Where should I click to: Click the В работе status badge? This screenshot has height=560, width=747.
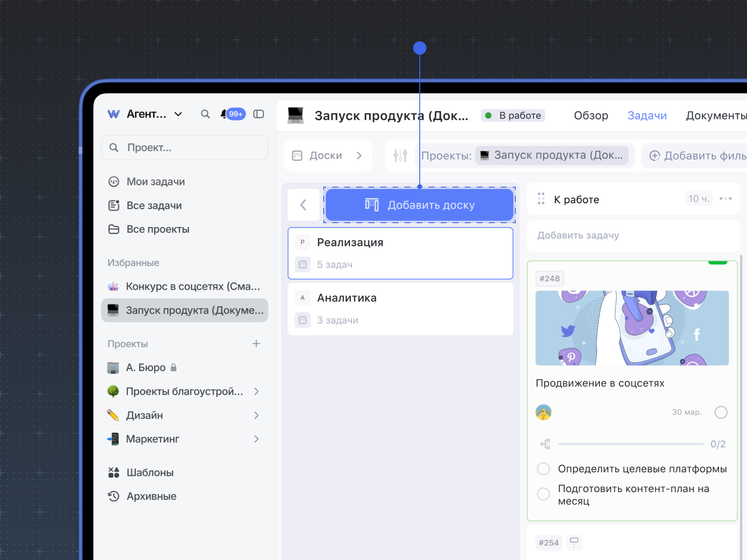coord(513,116)
